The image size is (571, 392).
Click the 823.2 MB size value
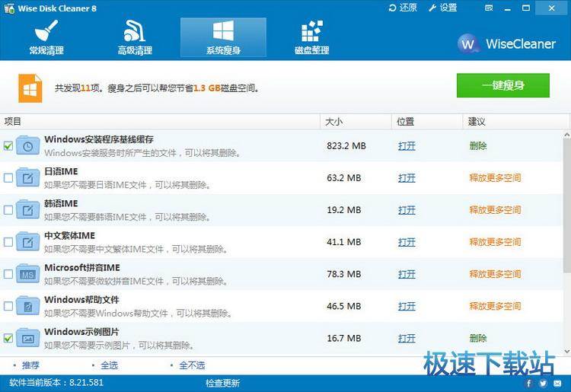click(346, 146)
